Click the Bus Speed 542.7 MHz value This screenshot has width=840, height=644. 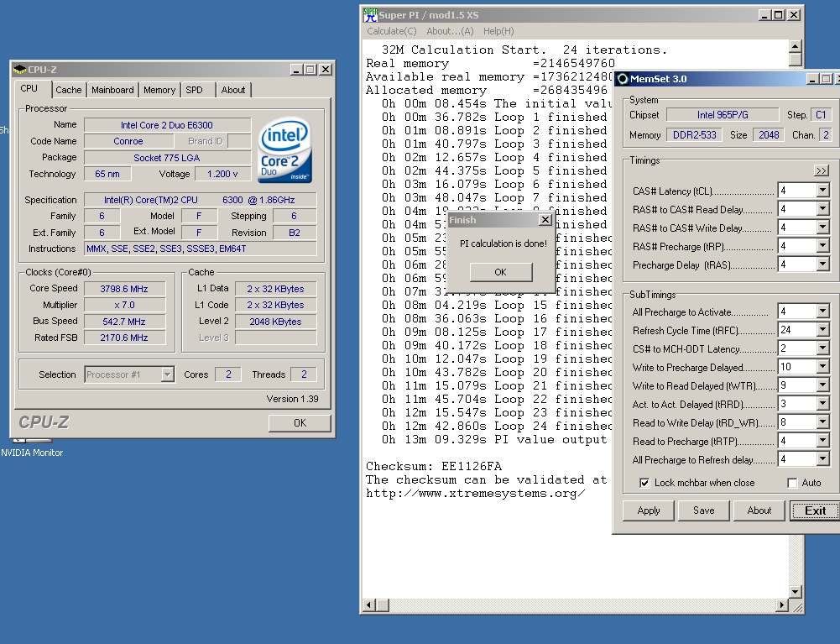(124, 322)
